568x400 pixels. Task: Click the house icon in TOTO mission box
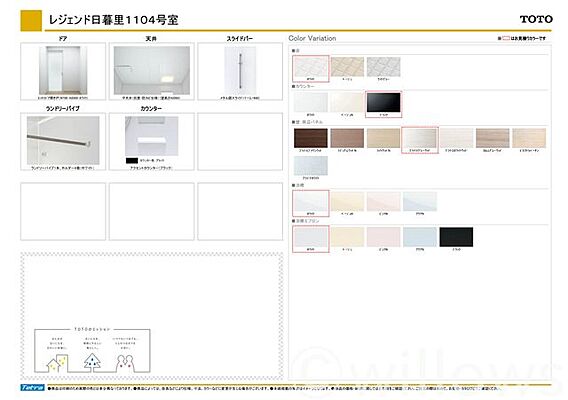coord(57,363)
